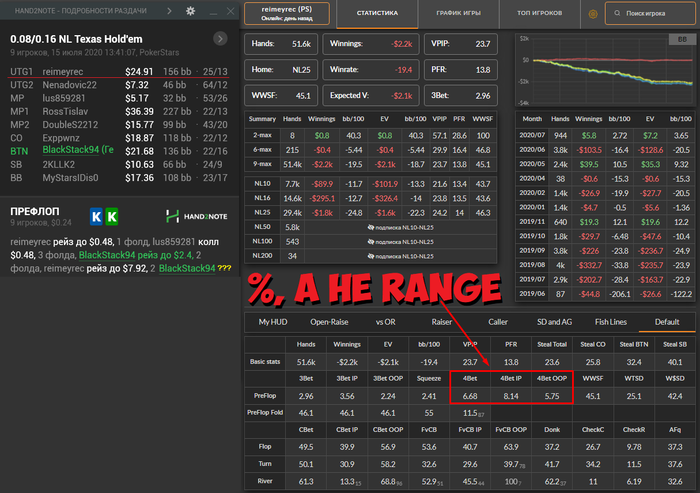This screenshot has height=493, width=700.
Task: Click the WWSF 45.1 stat box
Action: tap(281, 96)
